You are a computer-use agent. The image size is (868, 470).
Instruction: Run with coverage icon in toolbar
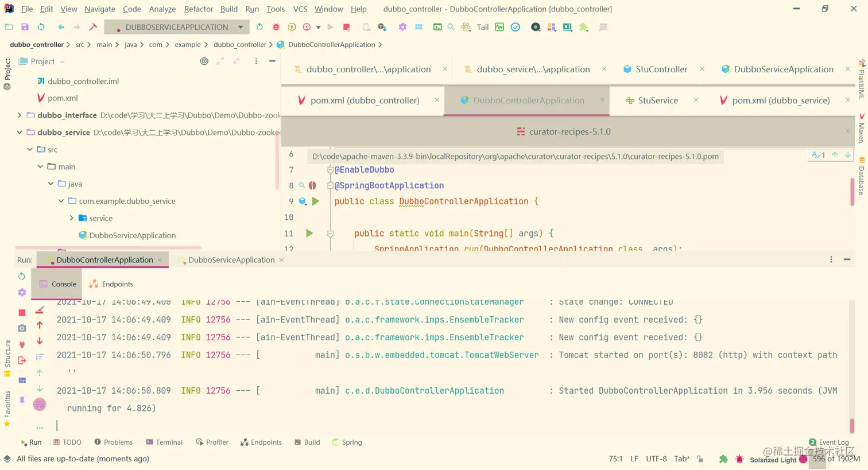point(292,27)
